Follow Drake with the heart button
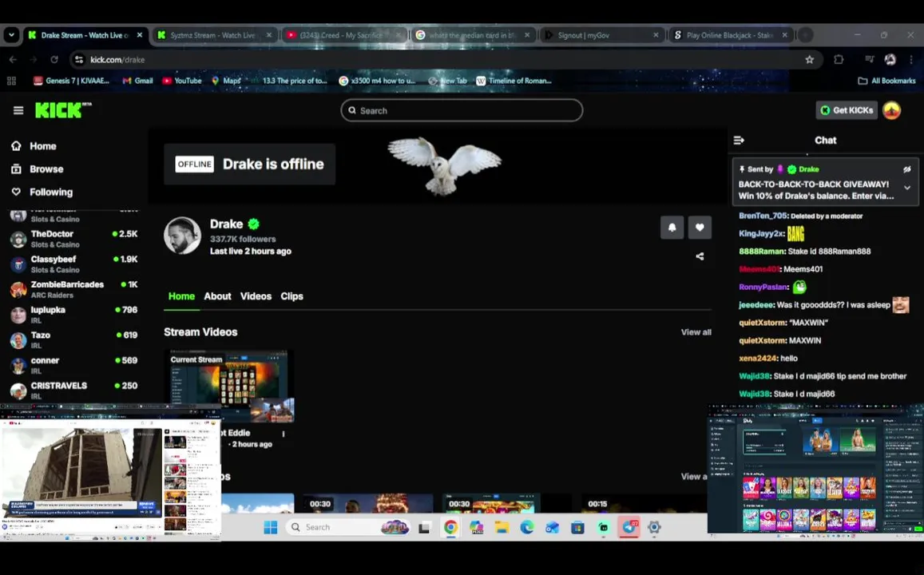This screenshot has width=924, height=575. coord(700,228)
